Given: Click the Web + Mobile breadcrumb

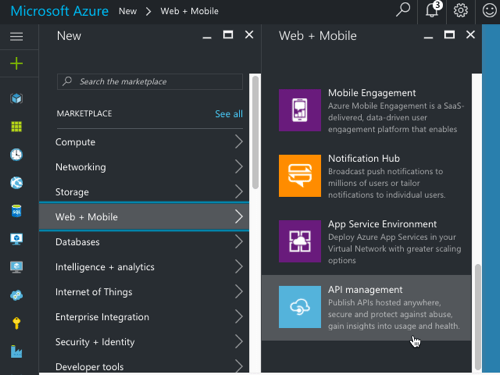Looking at the screenshot, I should point(189,11).
